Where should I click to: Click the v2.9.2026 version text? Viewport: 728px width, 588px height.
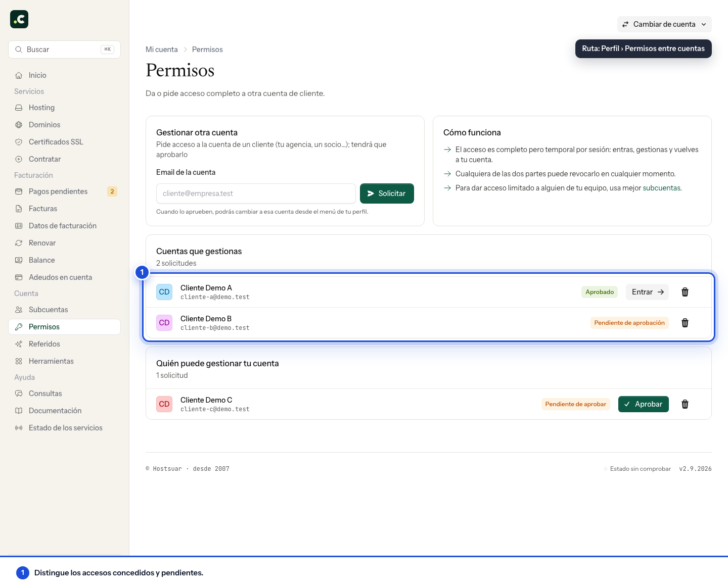(x=695, y=469)
